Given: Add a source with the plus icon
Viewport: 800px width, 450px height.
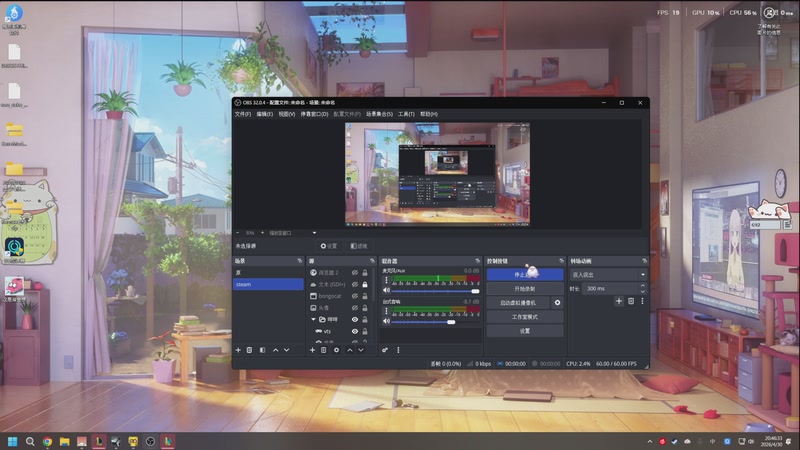Looking at the screenshot, I should point(312,350).
